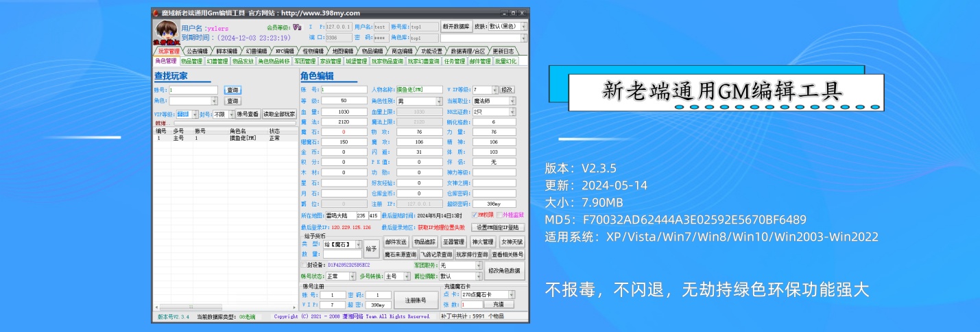
Task: Select the 物品管理 sub-tab
Action: click(191, 61)
